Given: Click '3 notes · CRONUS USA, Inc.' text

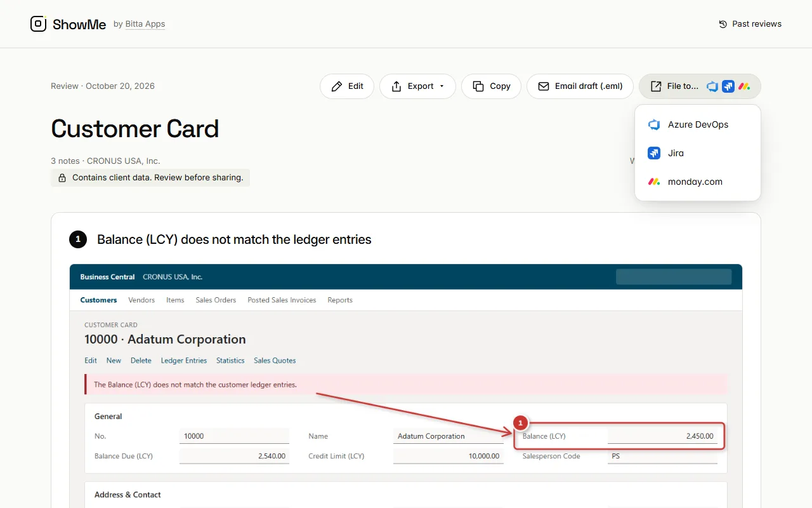Looking at the screenshot, I should coord(105,161).
